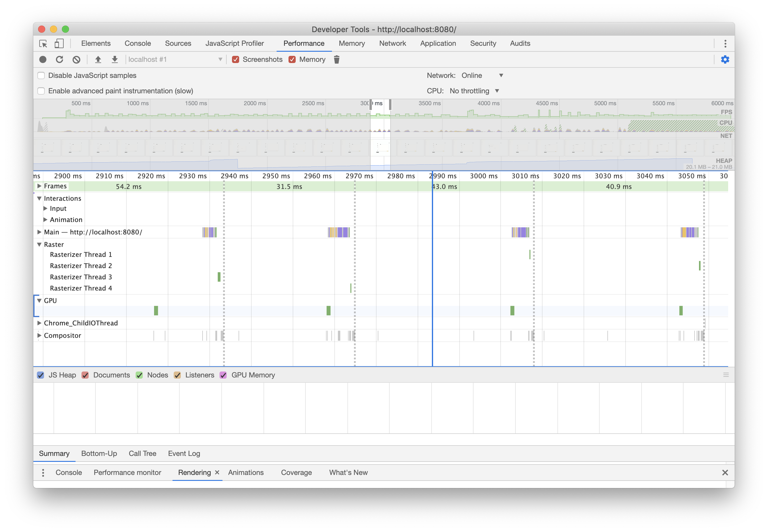768x532 pixels.
Task: Click Rasterizer Thread 3 task block
Action: [x=219, y=277]
